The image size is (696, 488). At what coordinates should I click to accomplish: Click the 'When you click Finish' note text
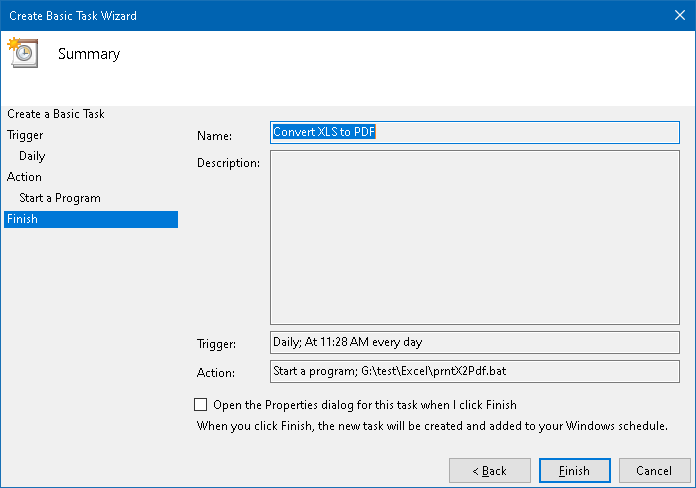tap(432, 426)
